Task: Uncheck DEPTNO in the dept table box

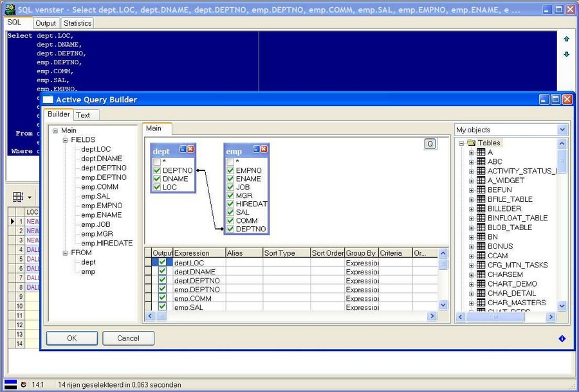Action: click(157, 171)
